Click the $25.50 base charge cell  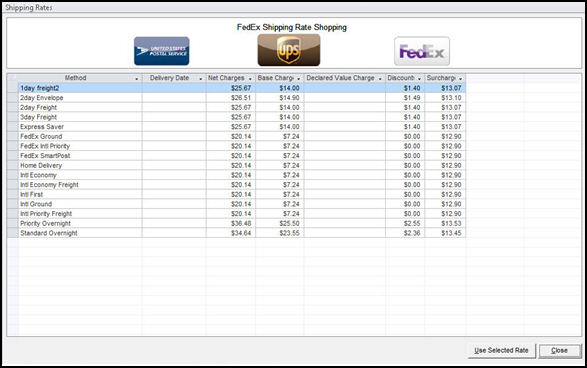(280, 223)
